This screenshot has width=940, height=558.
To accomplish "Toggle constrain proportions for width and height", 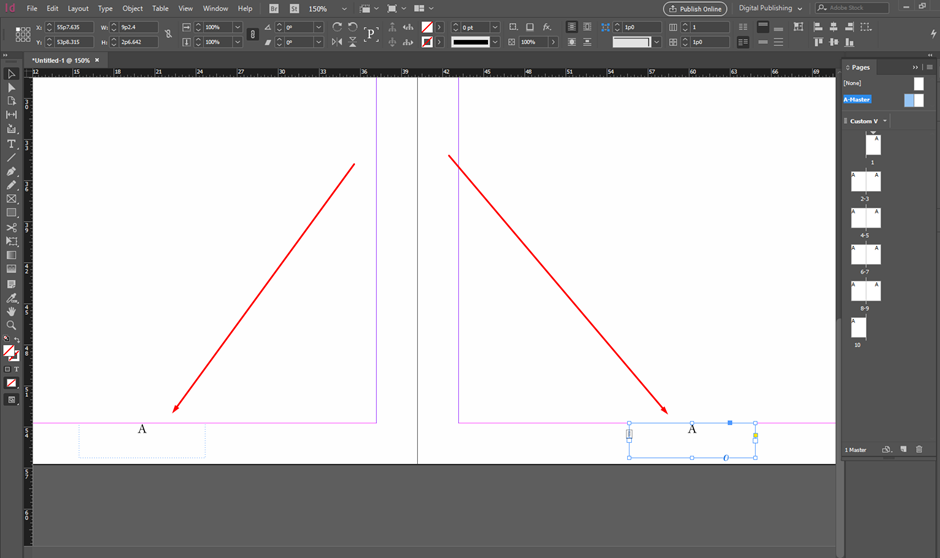I will pyautogui.click(x=168, y=35).
